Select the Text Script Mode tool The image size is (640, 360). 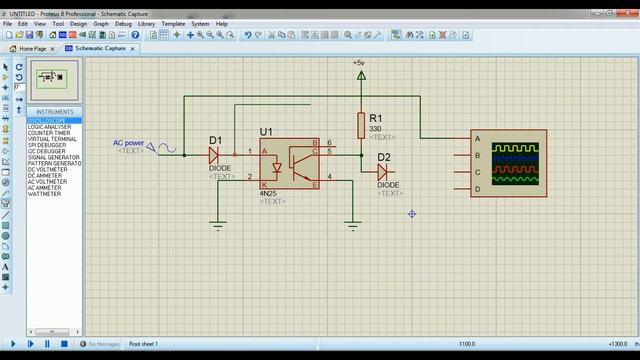5,108
